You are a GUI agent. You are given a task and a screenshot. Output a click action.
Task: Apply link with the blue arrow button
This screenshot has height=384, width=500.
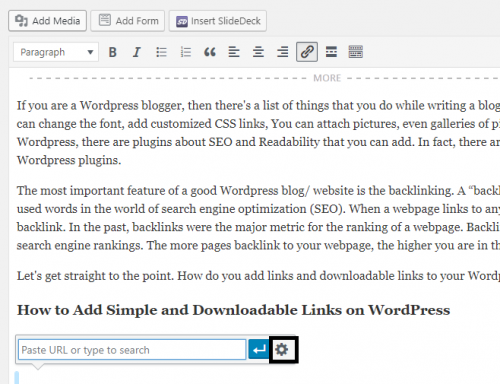coord(259,350)
